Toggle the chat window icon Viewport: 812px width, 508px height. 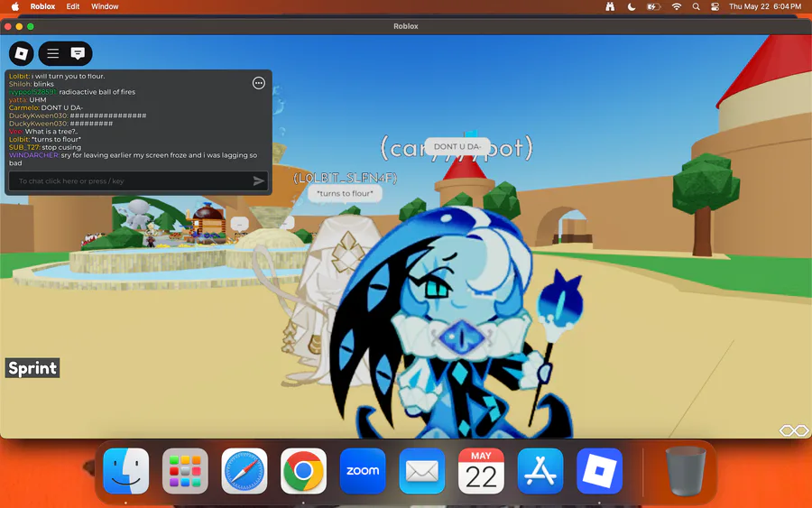[x=78, y=53]
